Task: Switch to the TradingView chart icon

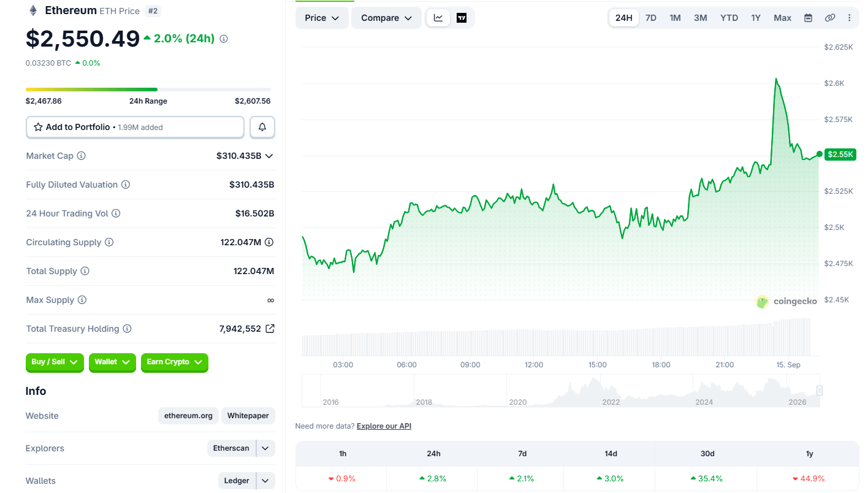Action: [x=462, y=18]
